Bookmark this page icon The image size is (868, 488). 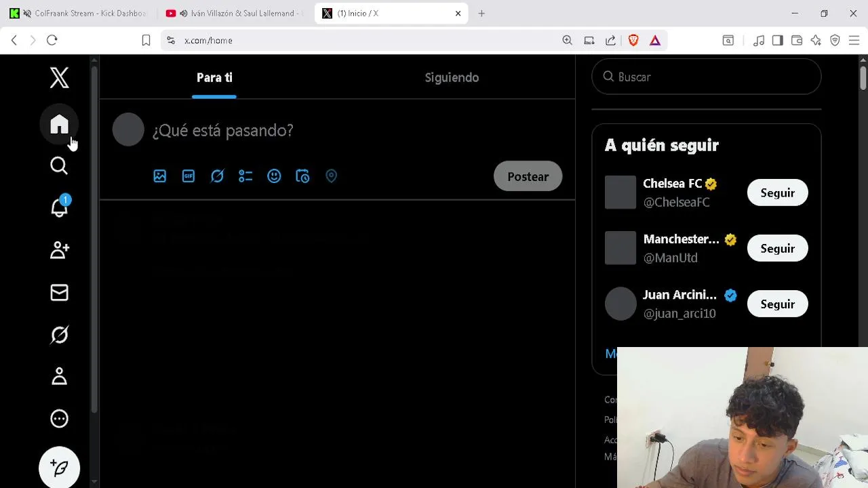click(x=146, y=41)
